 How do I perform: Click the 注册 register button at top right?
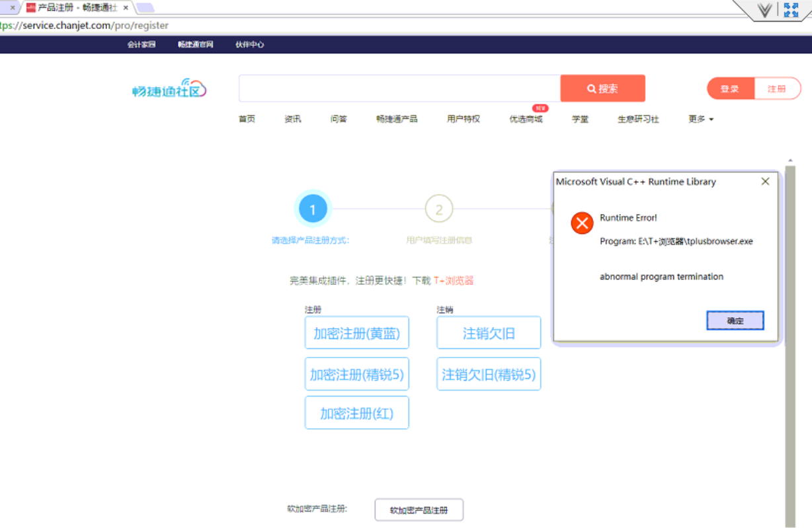point(777,89)
